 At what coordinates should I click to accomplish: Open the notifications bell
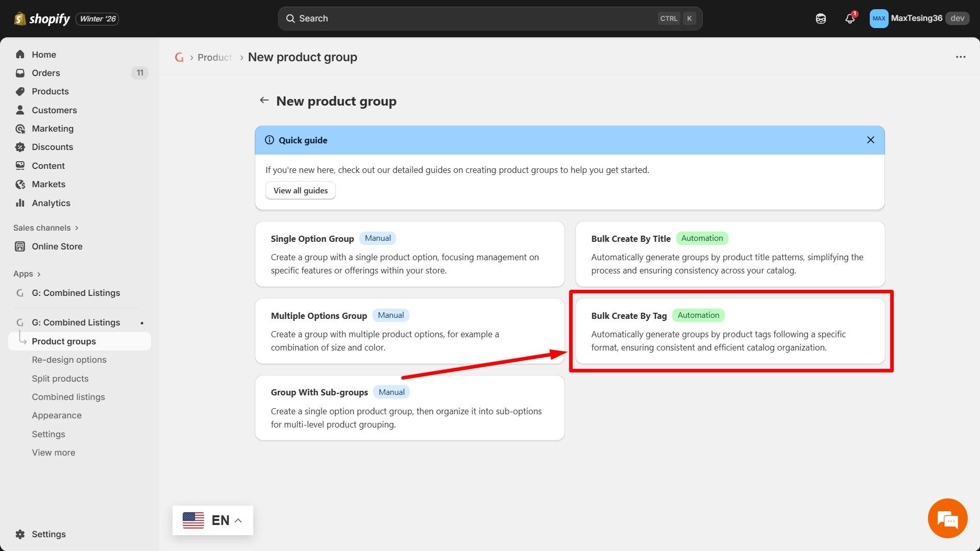(849, 18)
